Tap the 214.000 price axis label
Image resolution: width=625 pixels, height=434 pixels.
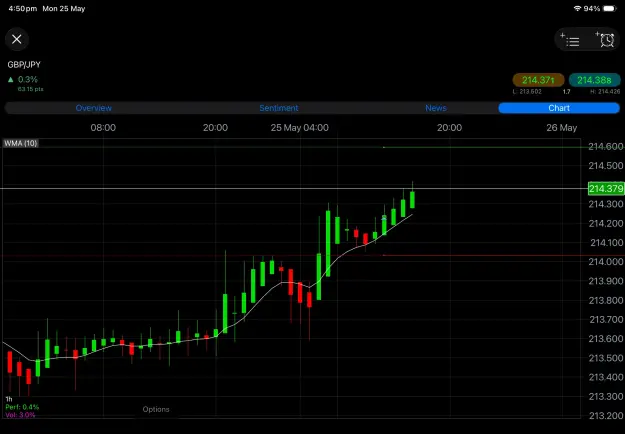click(x=606, y=262)
